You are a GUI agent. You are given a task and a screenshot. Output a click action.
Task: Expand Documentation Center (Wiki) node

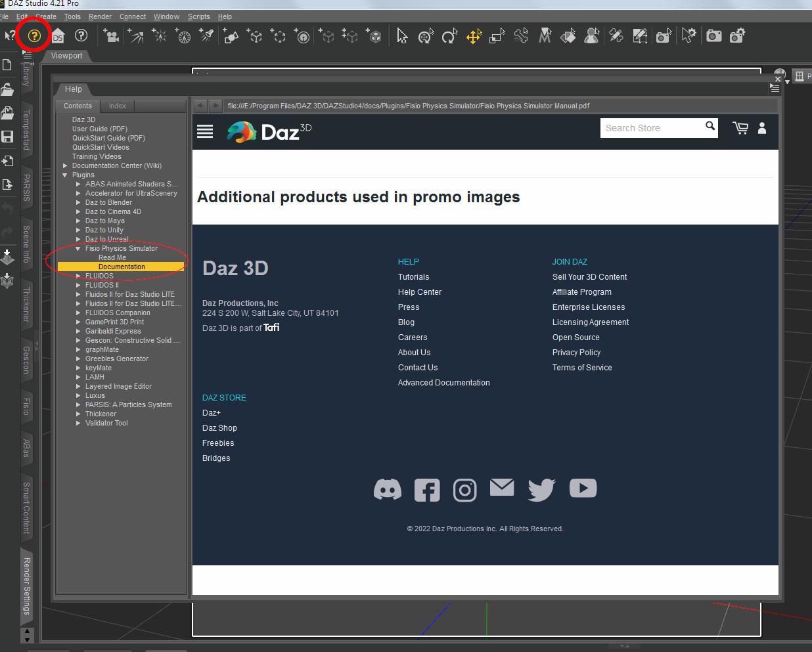click(65, 166)
